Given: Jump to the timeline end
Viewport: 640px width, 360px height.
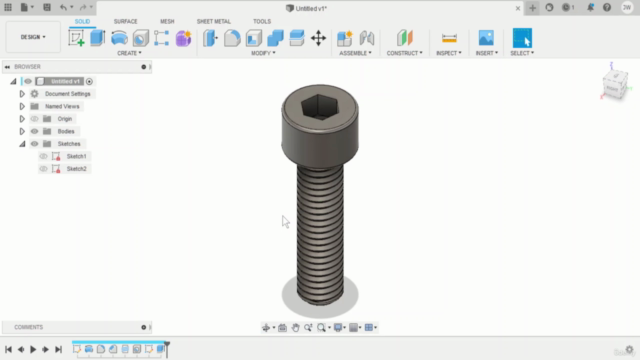Looking at the screenshot, I should tap(58, 349).
